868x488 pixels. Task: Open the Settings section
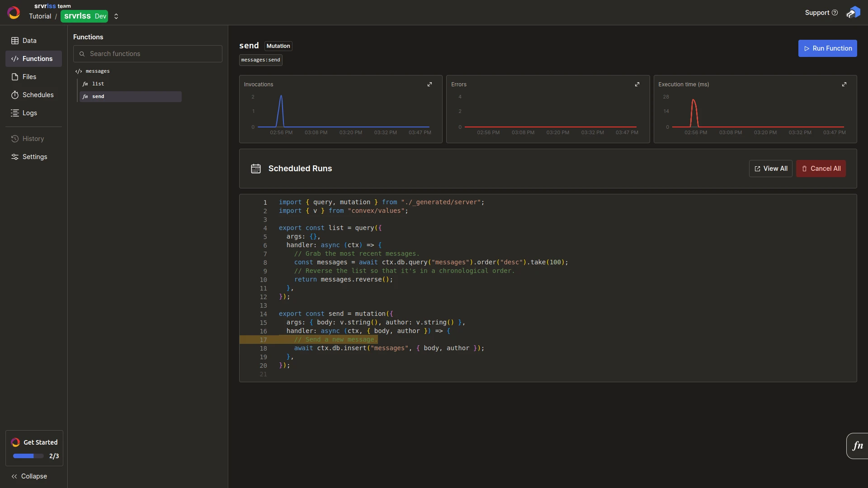33,157
